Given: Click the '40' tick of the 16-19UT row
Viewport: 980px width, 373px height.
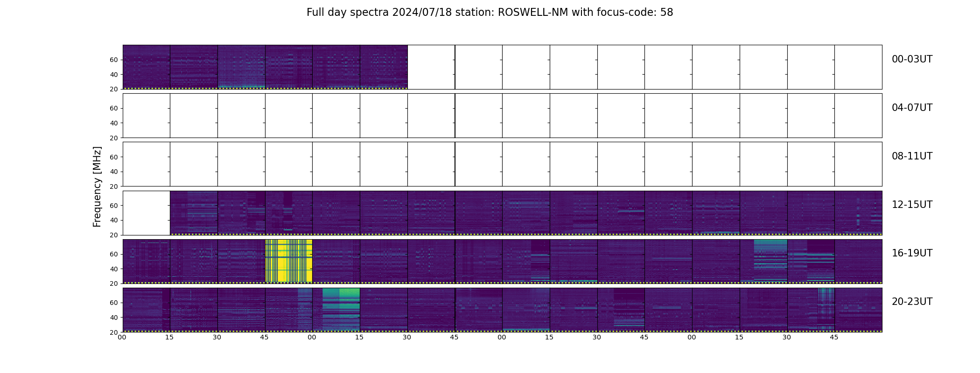Looking at the screenshot, I should click(x=114, y=269).
